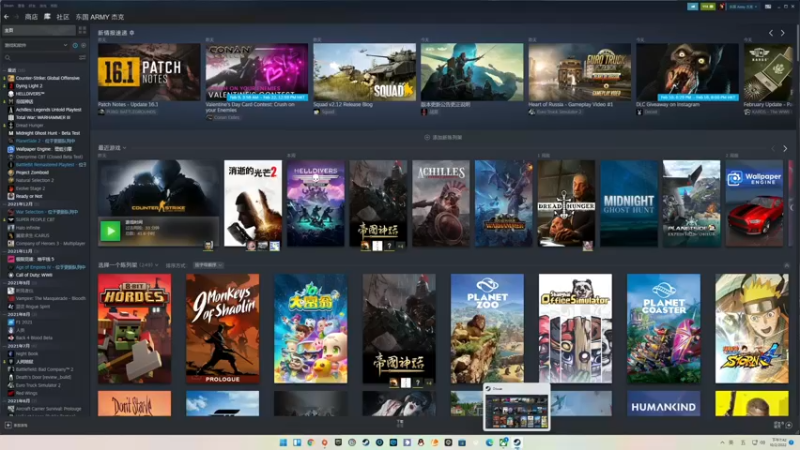Open QQ penguin icon in taskbar
The height and width of the screenshot is (450, 800).
pyautogui.click(x=421, y=442)
